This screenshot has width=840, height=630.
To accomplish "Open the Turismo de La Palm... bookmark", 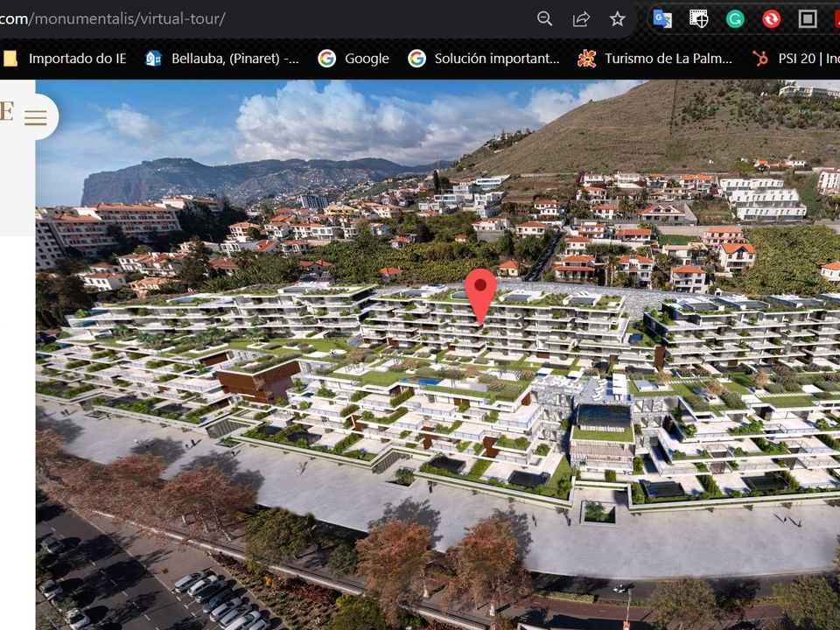I will coord(654,59).
